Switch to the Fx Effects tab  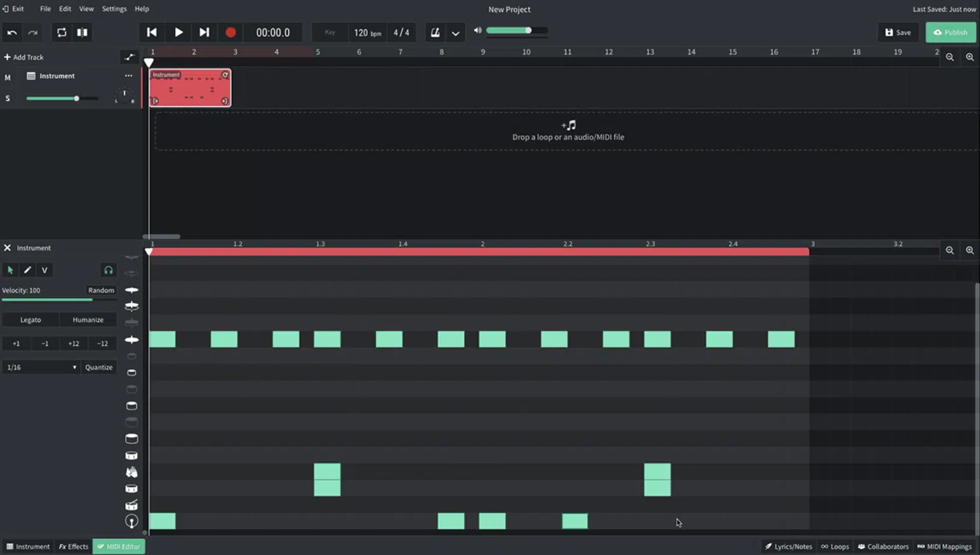tap(73, 547)
